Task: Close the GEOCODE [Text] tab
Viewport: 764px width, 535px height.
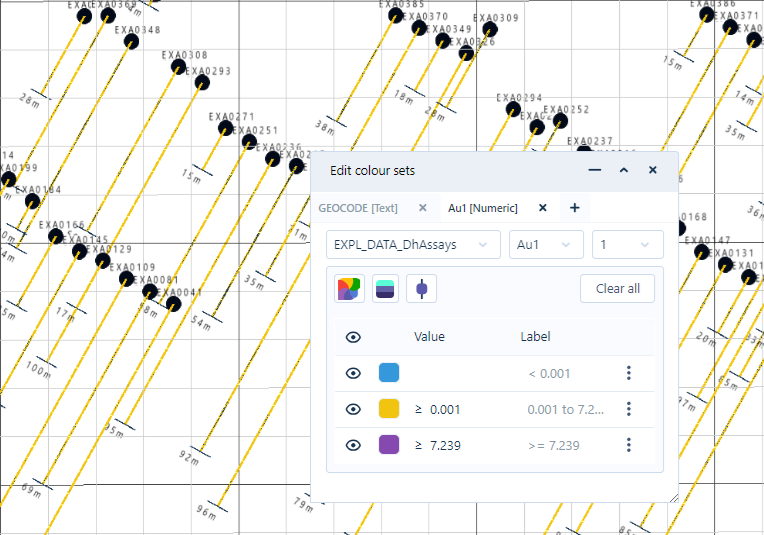Action: point(423,208)
